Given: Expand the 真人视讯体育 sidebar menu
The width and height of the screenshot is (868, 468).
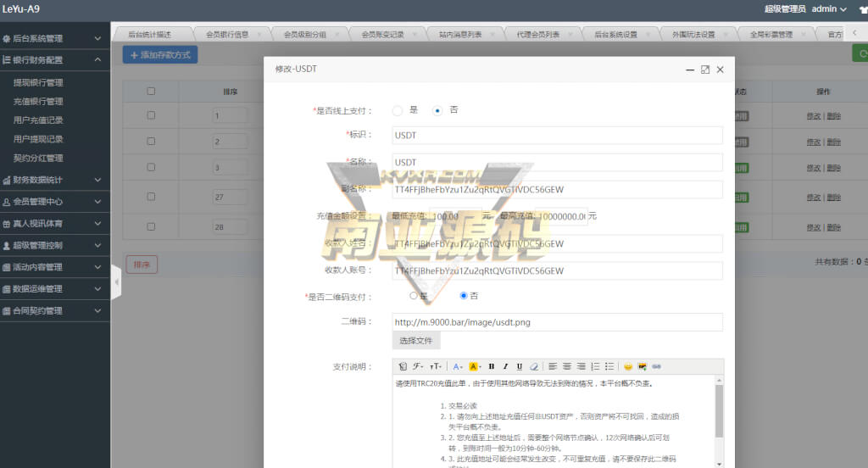Looking at the screenshot, I should (55, 224).
